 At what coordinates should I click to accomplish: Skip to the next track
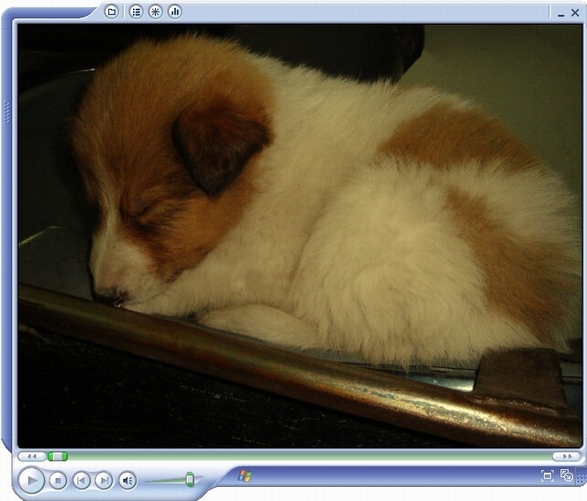(x=104, y=480)
